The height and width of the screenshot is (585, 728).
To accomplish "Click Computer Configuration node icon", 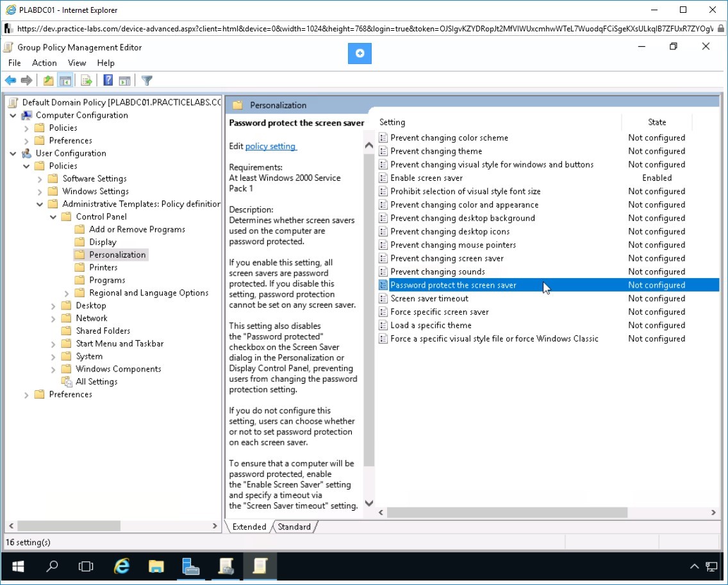I will 27,115.
